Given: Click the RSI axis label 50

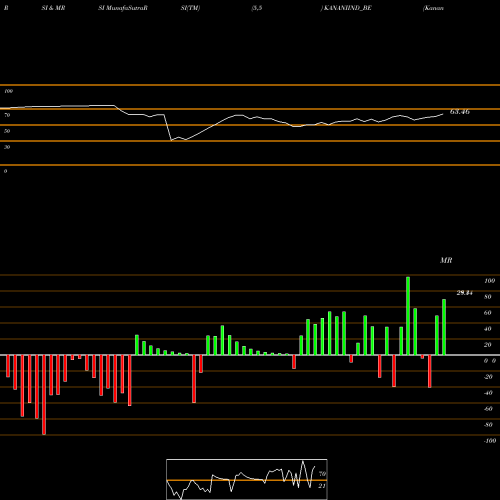Looking at the screenshot, I should click(x=7, y=131).
